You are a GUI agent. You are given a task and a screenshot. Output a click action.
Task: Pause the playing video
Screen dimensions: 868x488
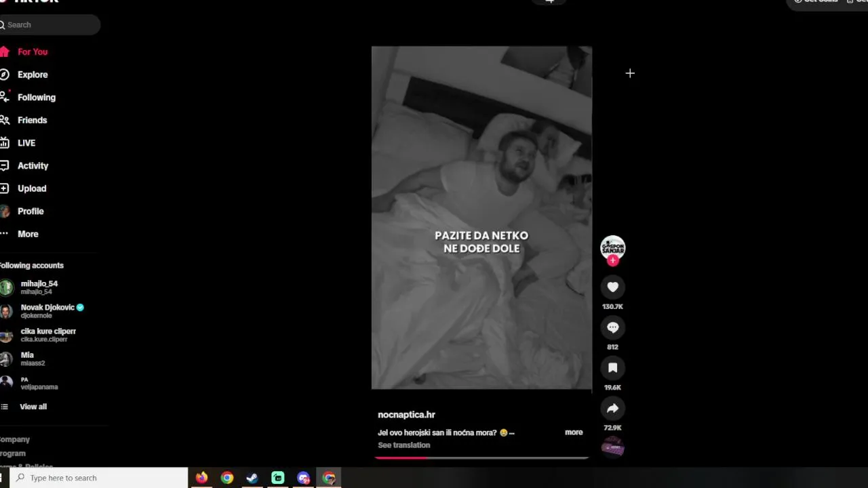click(481, 218)
